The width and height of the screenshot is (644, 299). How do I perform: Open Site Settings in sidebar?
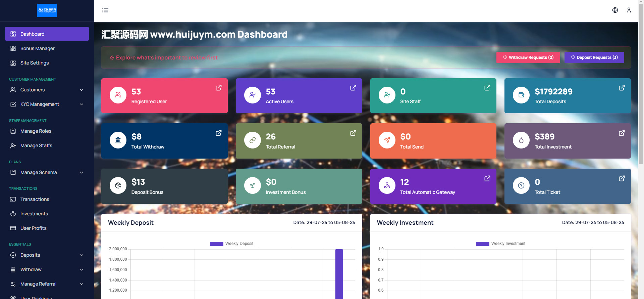tap(47, 63)
